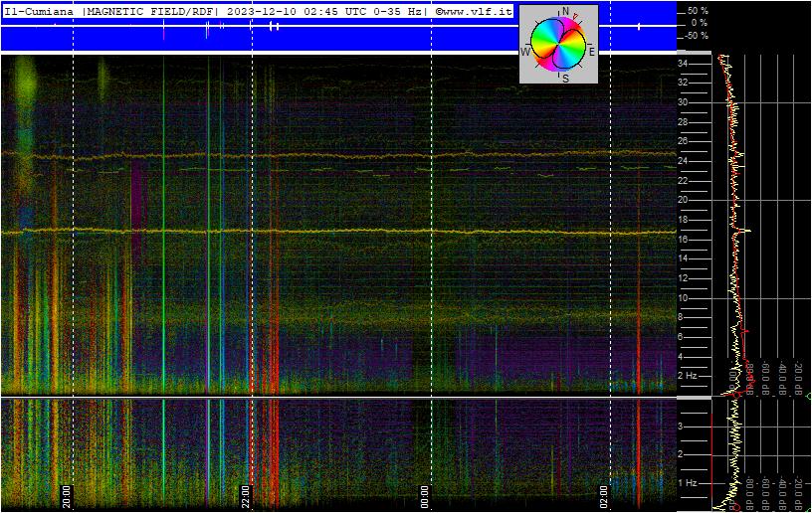
Task: Click the 0 % scale label
Action: click(700, 23)
